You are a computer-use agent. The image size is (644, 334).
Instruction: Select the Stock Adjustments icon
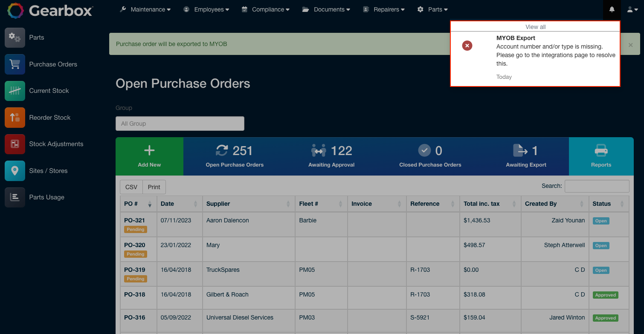(15, 144)
